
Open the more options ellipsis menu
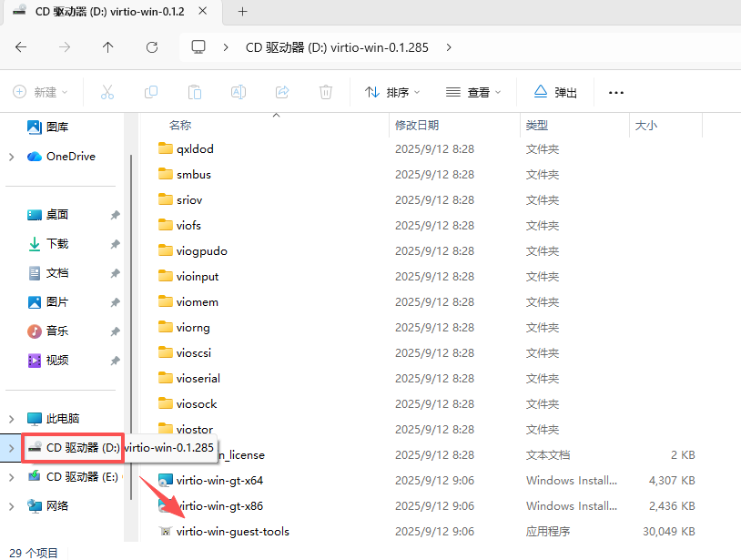[616, 92]
